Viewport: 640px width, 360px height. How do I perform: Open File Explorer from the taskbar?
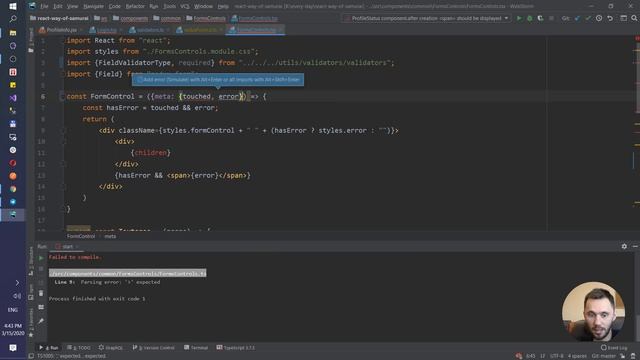[13, 33]
